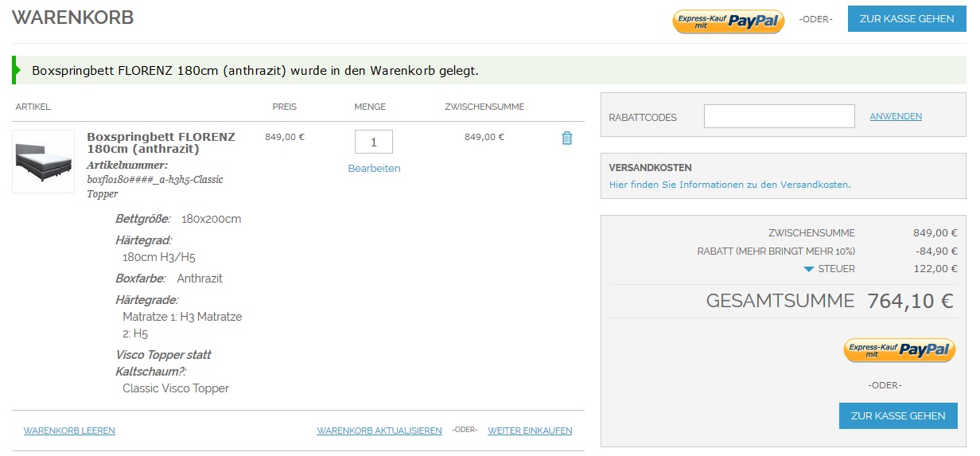
Task: Click the Boxfarbe Anthrazit value
Action: (200, 279)
